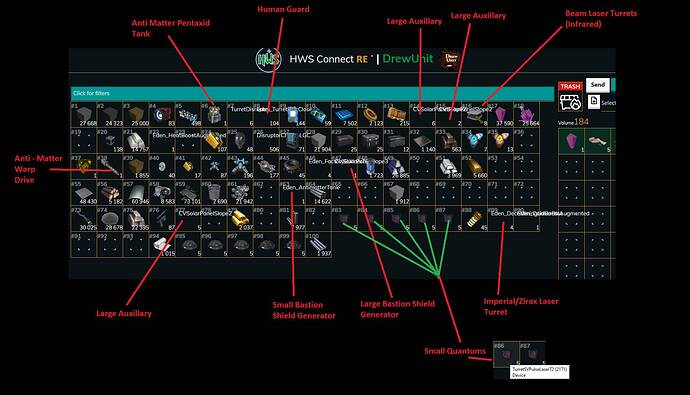Image resolution: width=690 pixels, height=395 pixels.
Task: Click the empty inventory slot #91
Action: click(x=84, y=245)
